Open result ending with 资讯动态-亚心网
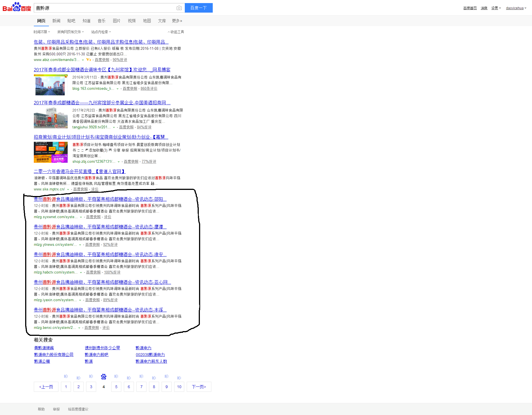 coord(102,282)
